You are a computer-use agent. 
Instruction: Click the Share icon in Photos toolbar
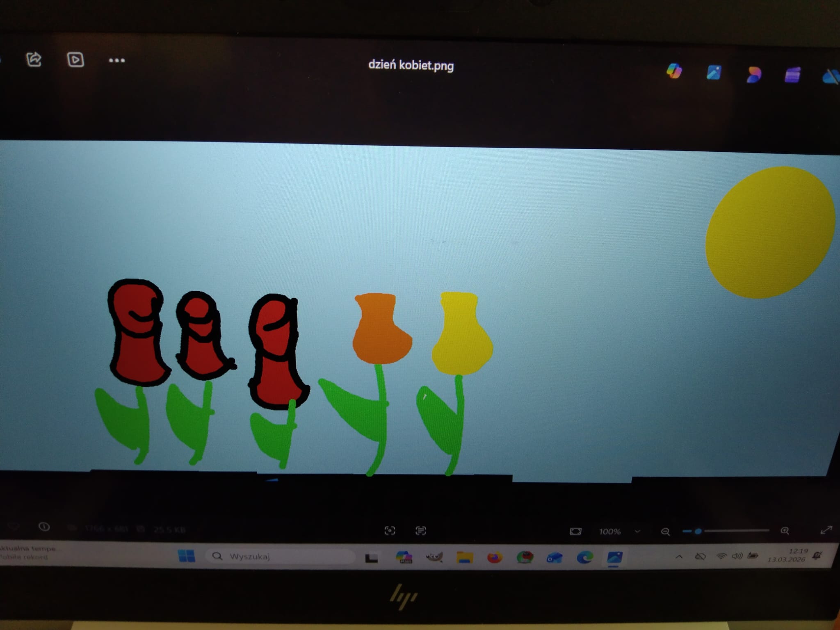click(34, 59)
